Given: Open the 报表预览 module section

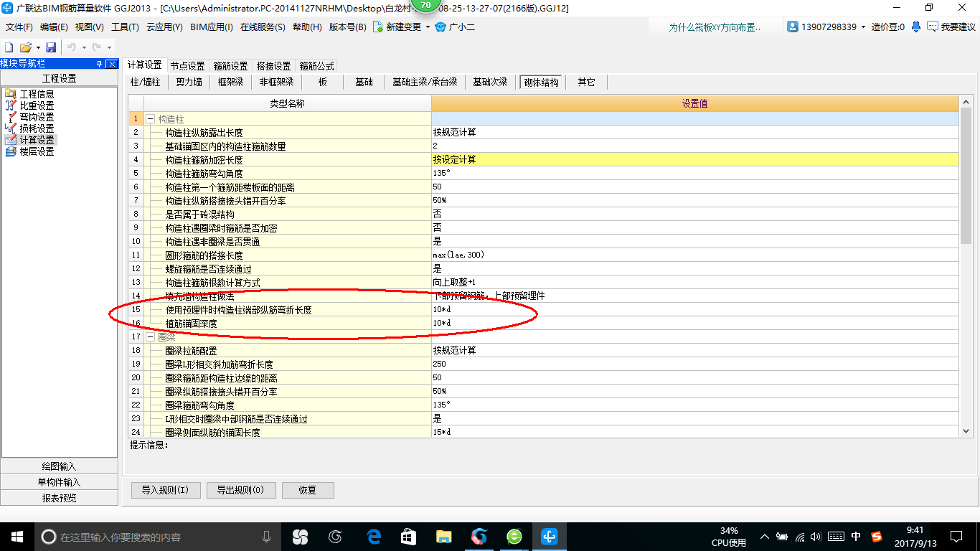Looking at the screenshot, I should click(59, 498).
